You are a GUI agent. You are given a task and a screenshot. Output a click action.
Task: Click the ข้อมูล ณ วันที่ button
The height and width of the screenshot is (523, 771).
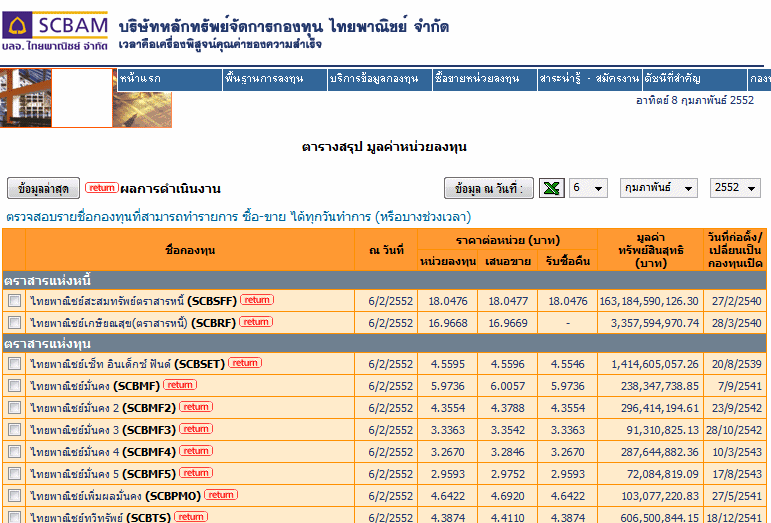(x=489, y=188)
